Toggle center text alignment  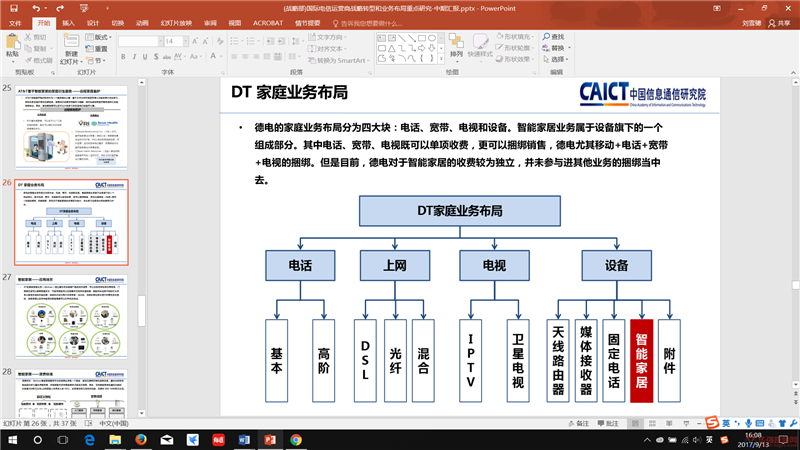245,57
